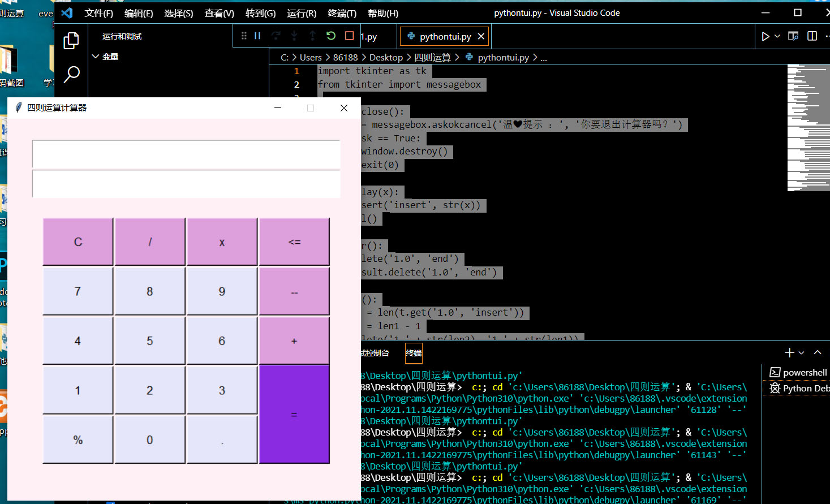Open the Explorer view in the activity bar
Screen dimensions: 830x504
[71, 41]
